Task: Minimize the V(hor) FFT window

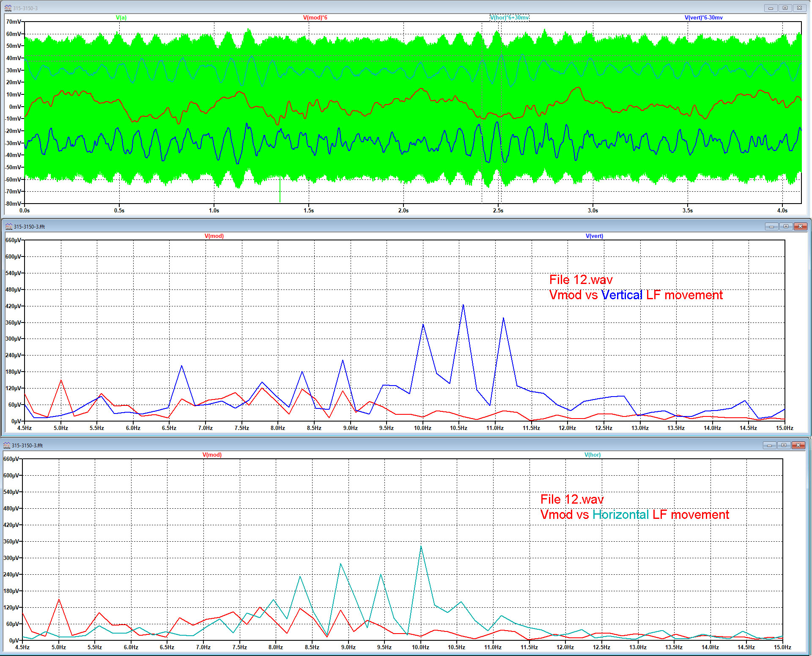Action: click(769, 445)
